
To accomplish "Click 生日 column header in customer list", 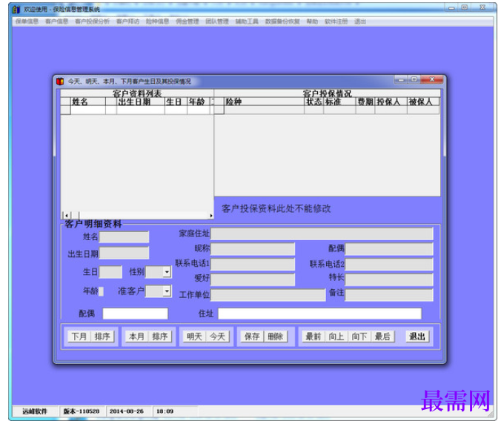I will coord(176,102).
